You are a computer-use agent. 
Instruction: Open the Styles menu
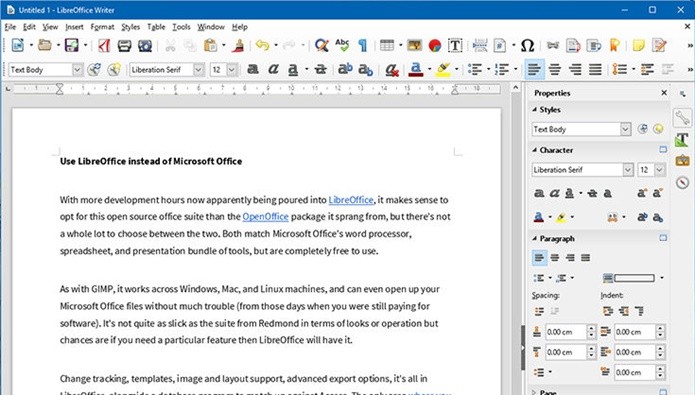[x=130, y=27]
